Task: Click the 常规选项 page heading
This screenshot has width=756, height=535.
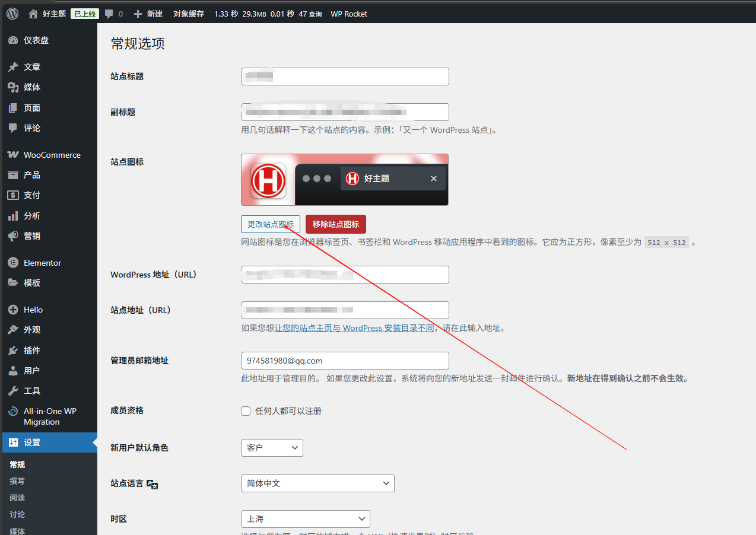Action: tap(138, 43)
